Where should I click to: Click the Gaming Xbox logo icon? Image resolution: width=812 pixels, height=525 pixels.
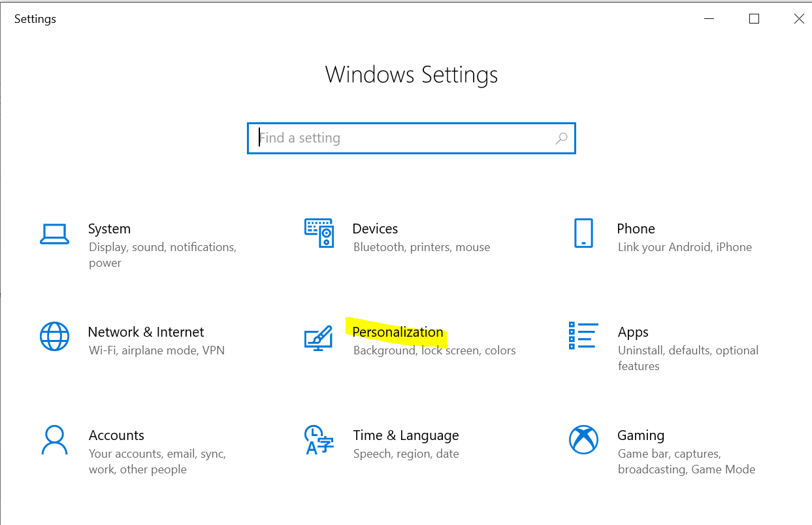583,440
